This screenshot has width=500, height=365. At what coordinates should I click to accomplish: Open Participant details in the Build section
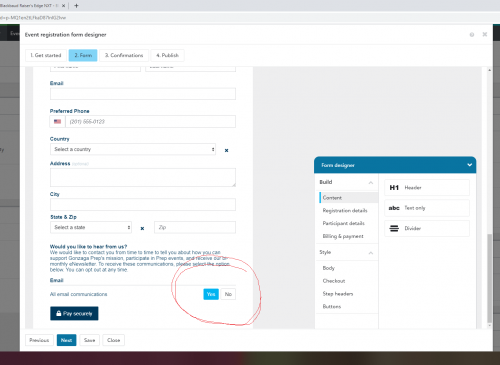click(x=344, y=223)
